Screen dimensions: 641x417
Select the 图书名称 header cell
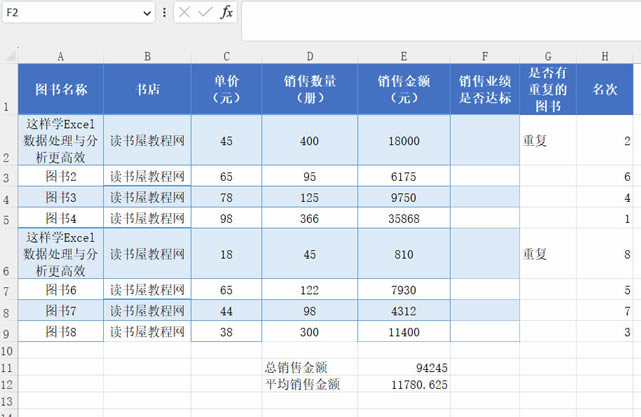point(61,89)
